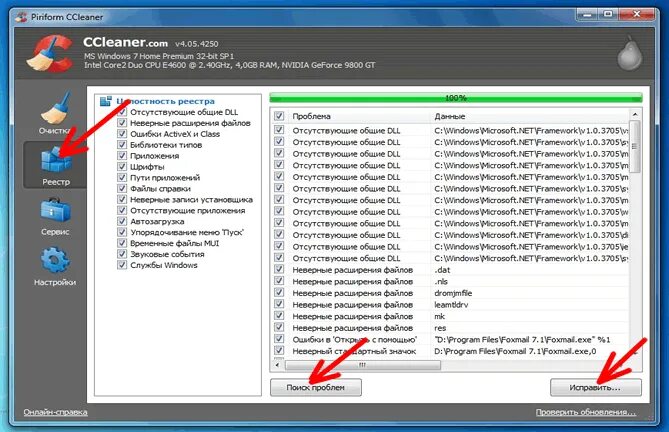Toggle 'Приложения' checkbox
Image resolution: width=669 pixels, height=432 pixels.
coord(122,156)
